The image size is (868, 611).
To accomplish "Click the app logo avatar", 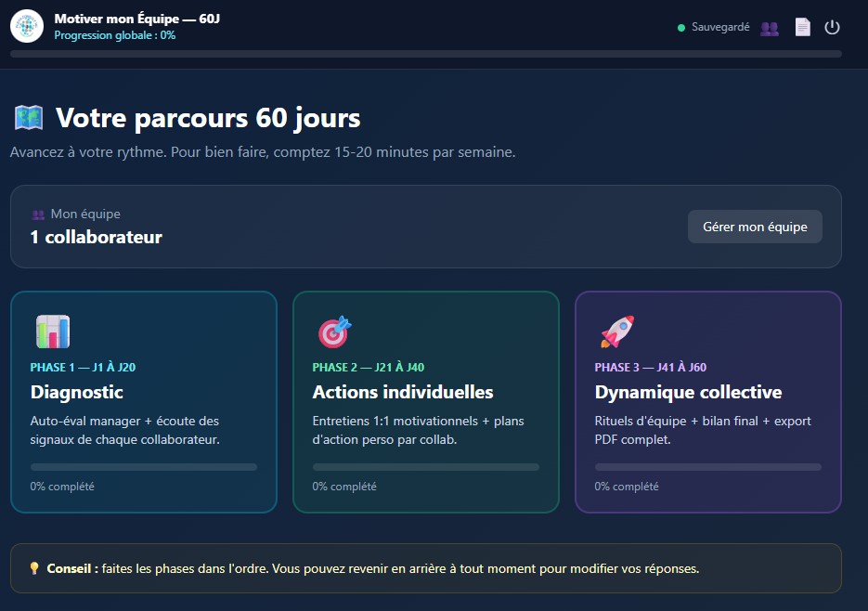I will click(x=27, y=26).
